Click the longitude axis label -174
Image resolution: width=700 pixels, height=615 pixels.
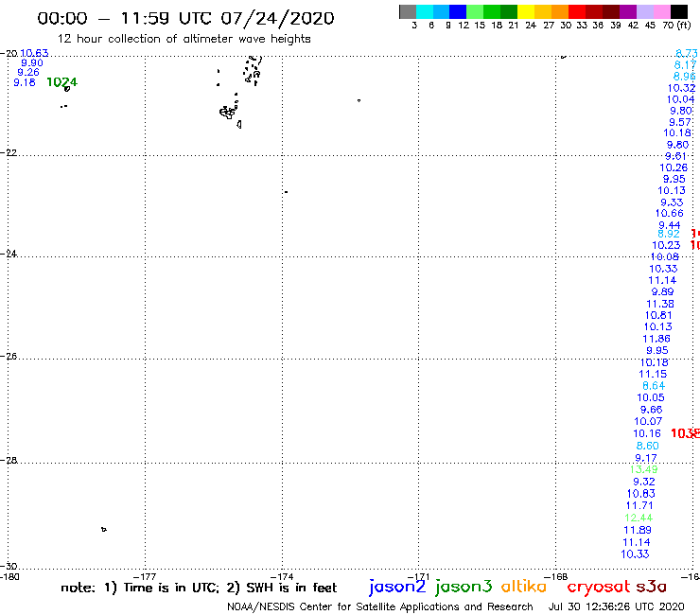pyautogui.click(x=284, y=576)
